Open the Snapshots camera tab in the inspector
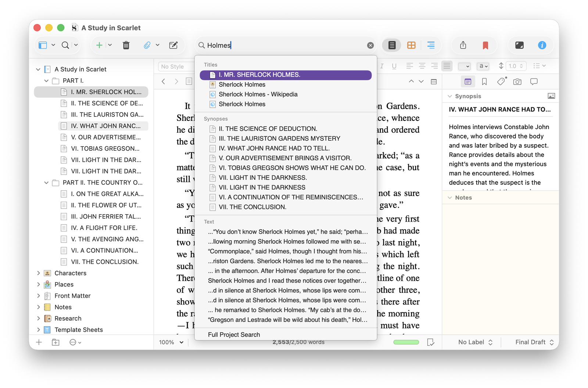Screen dimensions: 588x388 (x=517, y=82)
